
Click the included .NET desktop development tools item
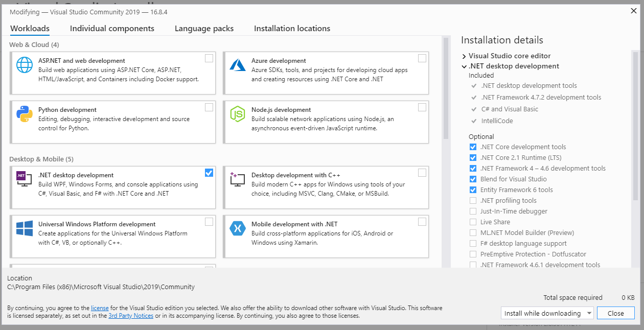click(529, 86)
